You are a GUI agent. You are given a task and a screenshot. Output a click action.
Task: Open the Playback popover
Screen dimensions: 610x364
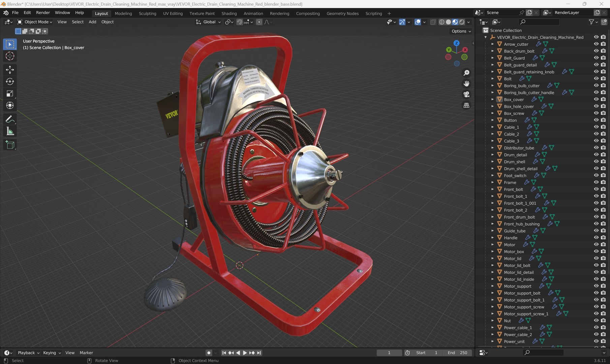pyautogui.click(x=28, y=353)
